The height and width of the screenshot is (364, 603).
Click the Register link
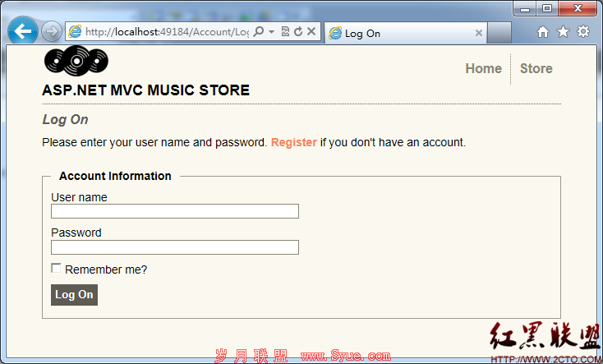pyautogui.click(x=294, y=142)
